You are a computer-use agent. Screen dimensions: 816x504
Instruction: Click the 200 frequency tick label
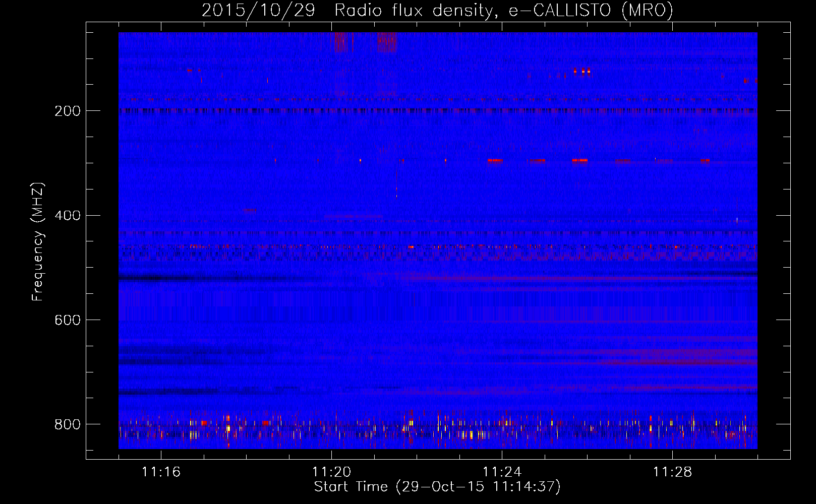click(x=67, y=111)
